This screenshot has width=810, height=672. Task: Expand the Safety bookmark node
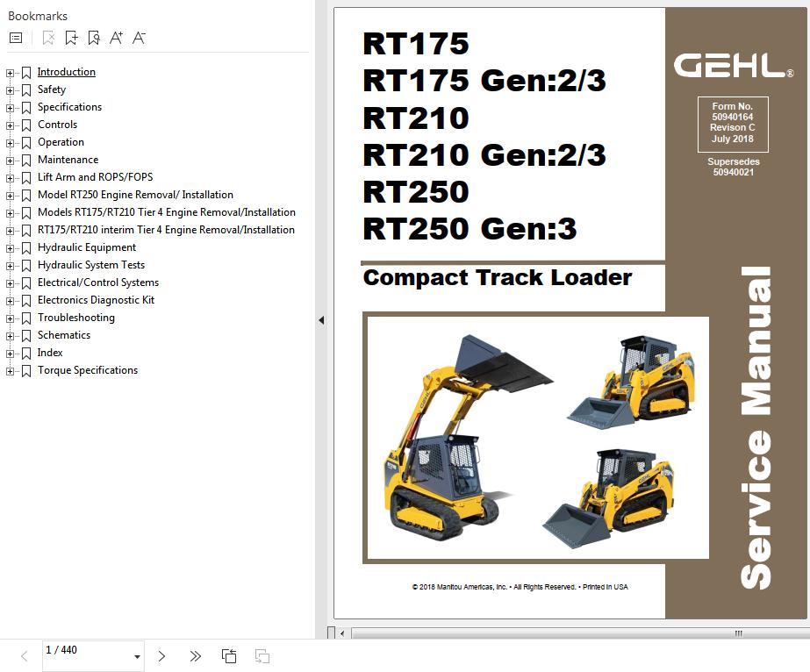point(10,90)
